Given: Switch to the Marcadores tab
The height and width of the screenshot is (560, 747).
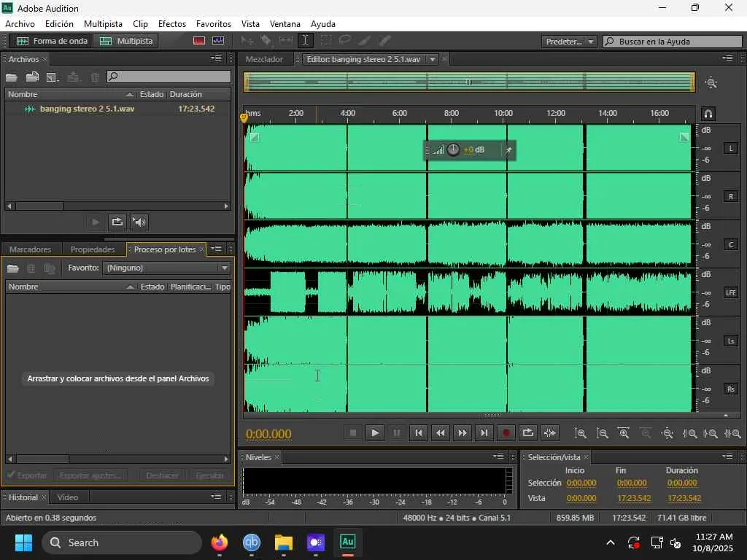Looking at the screenshot, I should (31, 249).
